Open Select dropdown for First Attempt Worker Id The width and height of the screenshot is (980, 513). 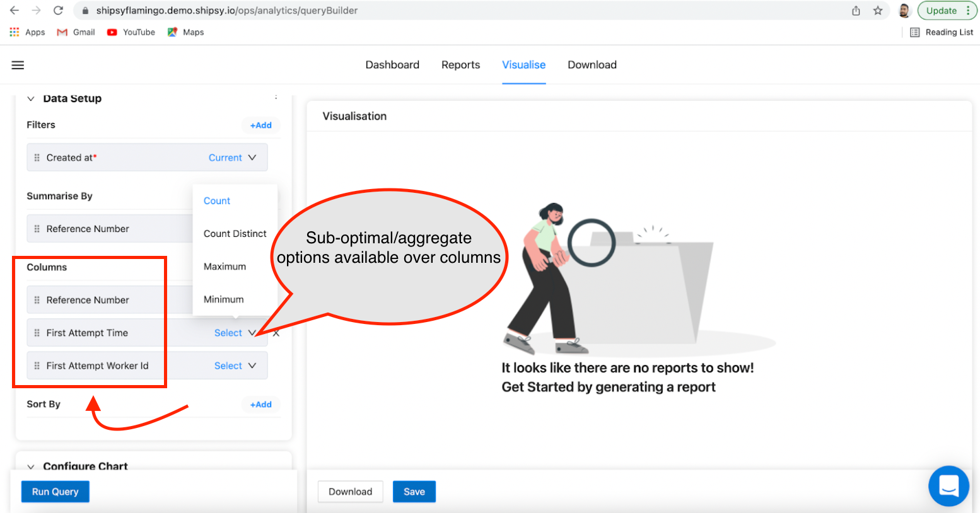click(235, 366)
